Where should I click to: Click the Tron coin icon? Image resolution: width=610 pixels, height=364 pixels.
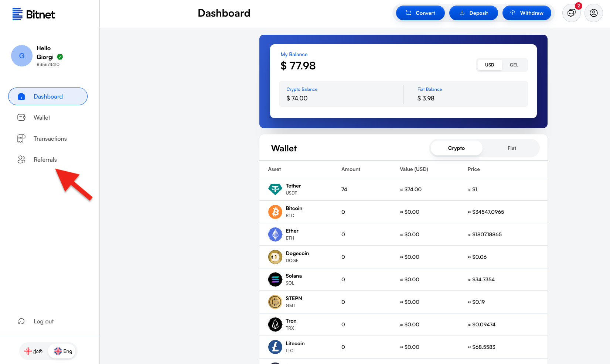(275, 324)
